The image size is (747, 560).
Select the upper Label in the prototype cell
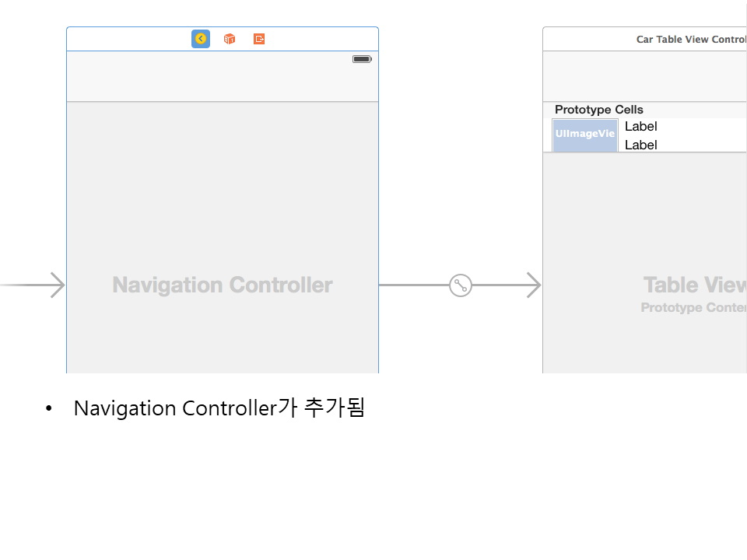pos(641,126)
